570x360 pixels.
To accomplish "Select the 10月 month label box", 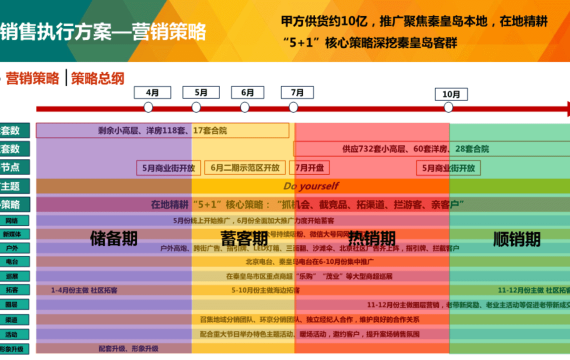I will pyautogui.click(x=451, y=95).
